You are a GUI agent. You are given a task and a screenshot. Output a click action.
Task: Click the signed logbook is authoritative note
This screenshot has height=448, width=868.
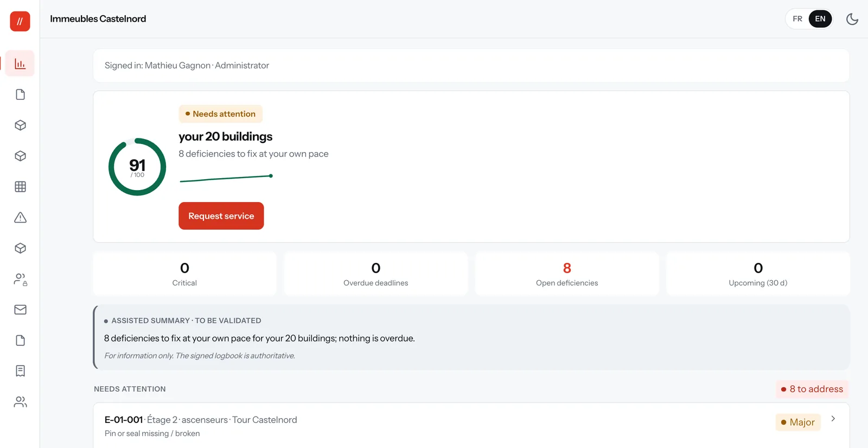200,356
